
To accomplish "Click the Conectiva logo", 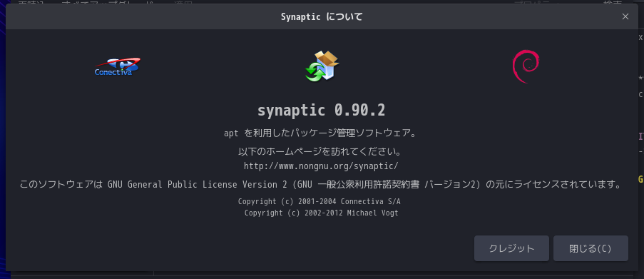I will coord(118,67).
